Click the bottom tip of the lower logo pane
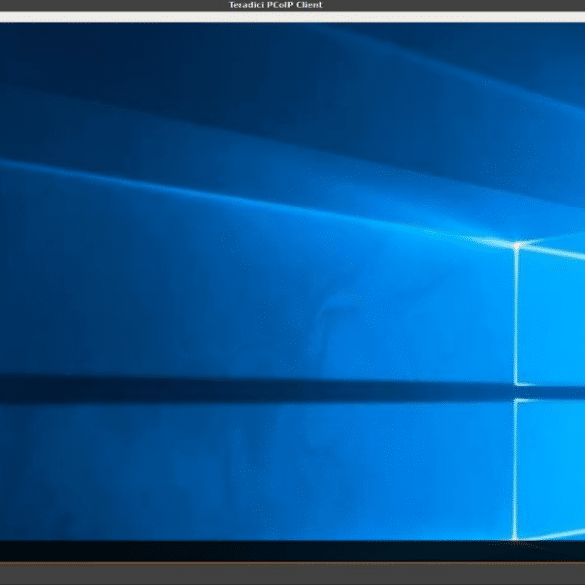Image resolution: width=585 pixels, height=585 pixels. point(515,537)
